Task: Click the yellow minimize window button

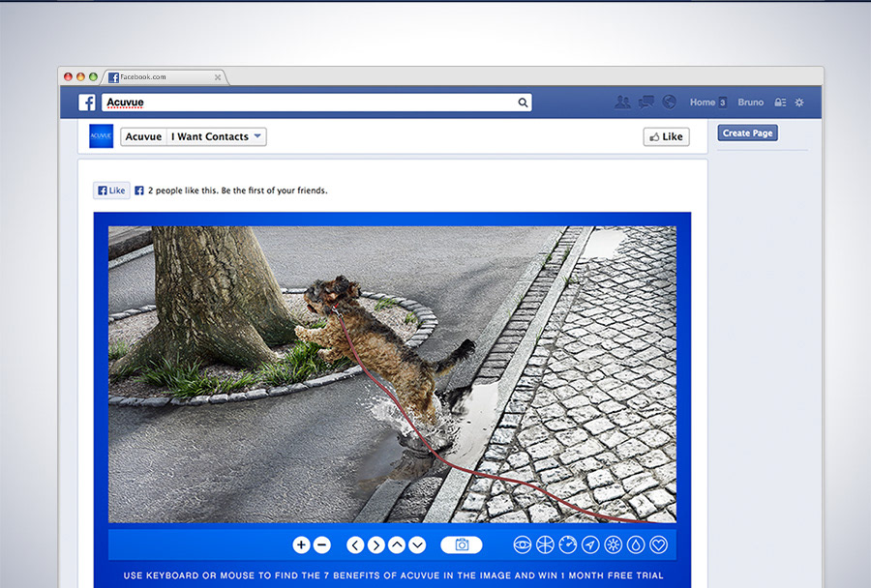Action: [80, 76]
